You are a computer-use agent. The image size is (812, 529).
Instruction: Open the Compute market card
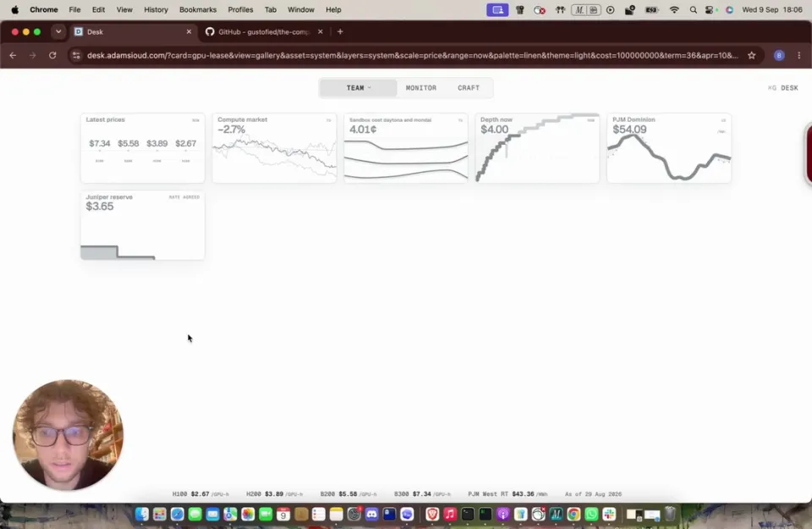[274, 147]
